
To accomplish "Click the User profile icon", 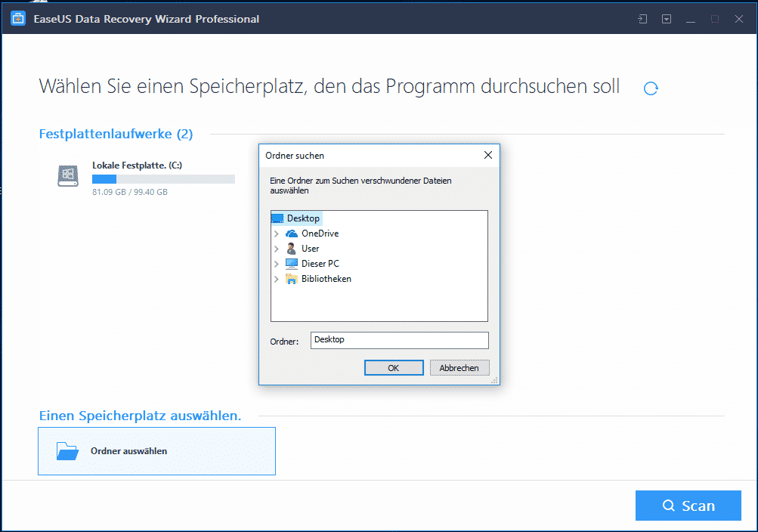I will [x=291, y=249].
